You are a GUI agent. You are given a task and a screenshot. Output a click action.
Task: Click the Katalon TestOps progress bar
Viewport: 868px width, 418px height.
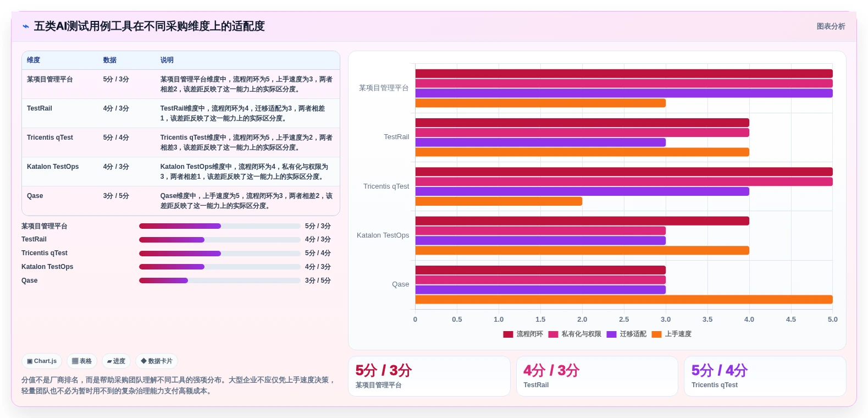[220, 267]
